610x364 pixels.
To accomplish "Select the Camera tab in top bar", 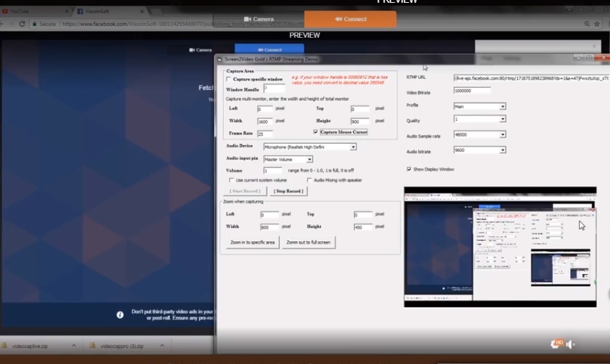I will 258,19.
